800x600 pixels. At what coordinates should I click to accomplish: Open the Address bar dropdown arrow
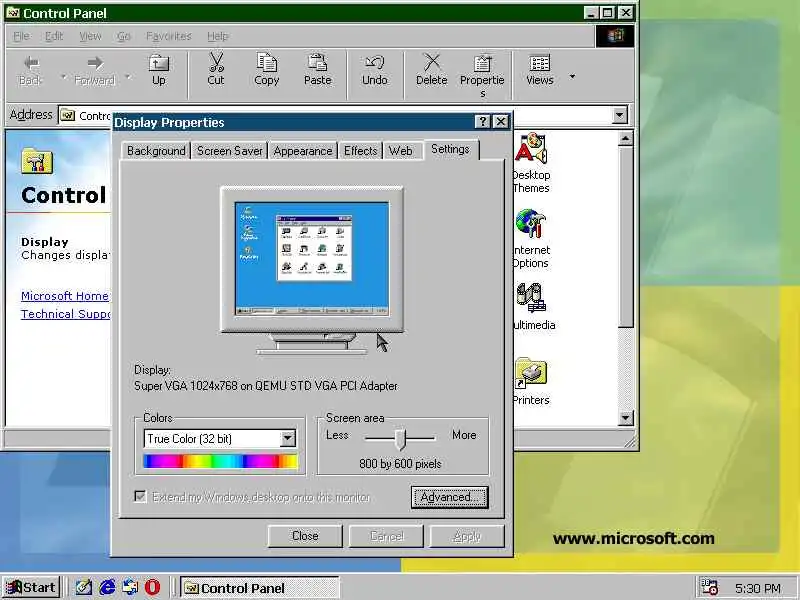619,115
